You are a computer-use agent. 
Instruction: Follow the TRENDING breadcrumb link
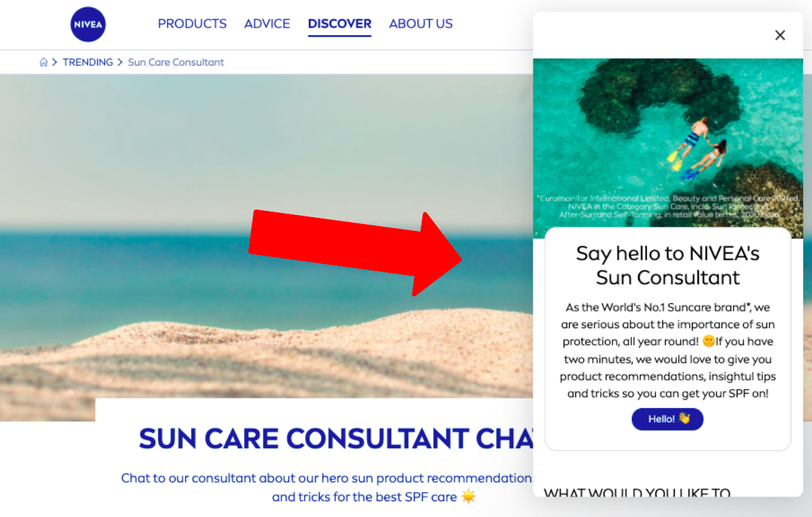coord(88,62)
